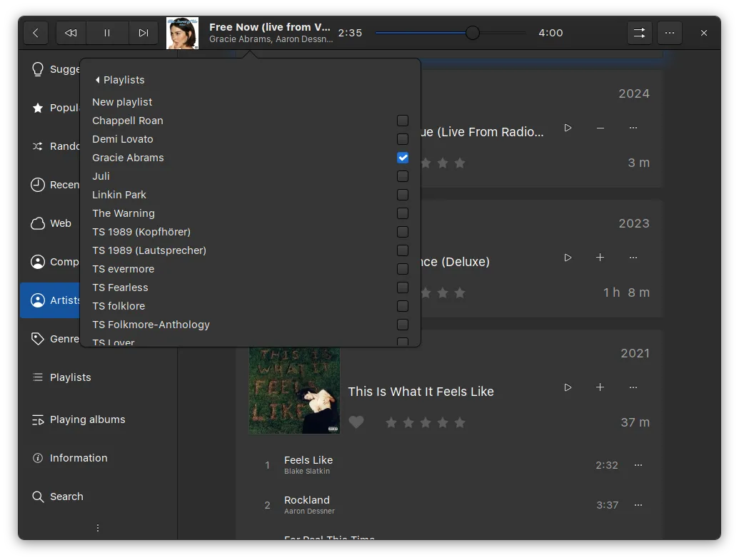
Task: Open the main menu with three dots
Action: click(669, 33)
